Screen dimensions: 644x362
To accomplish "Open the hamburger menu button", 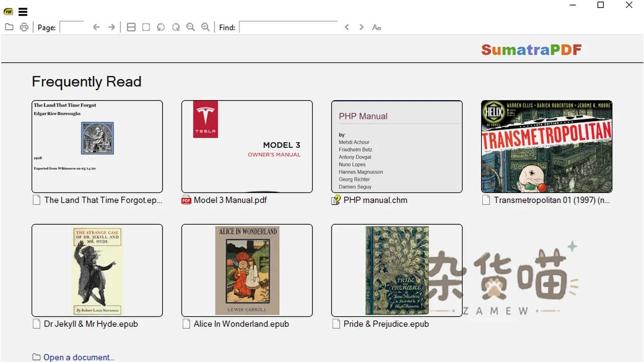I will 23,12.
